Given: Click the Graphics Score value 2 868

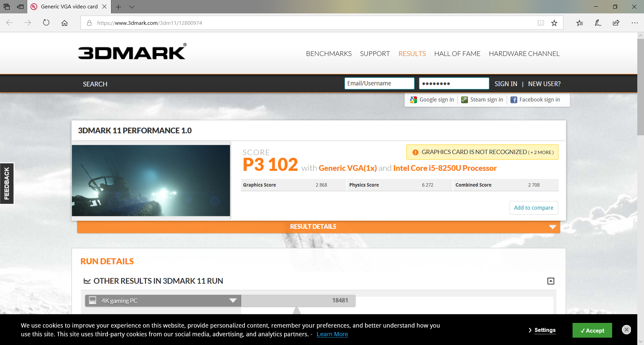Looking at the screenshot, I should click(321, 185).
